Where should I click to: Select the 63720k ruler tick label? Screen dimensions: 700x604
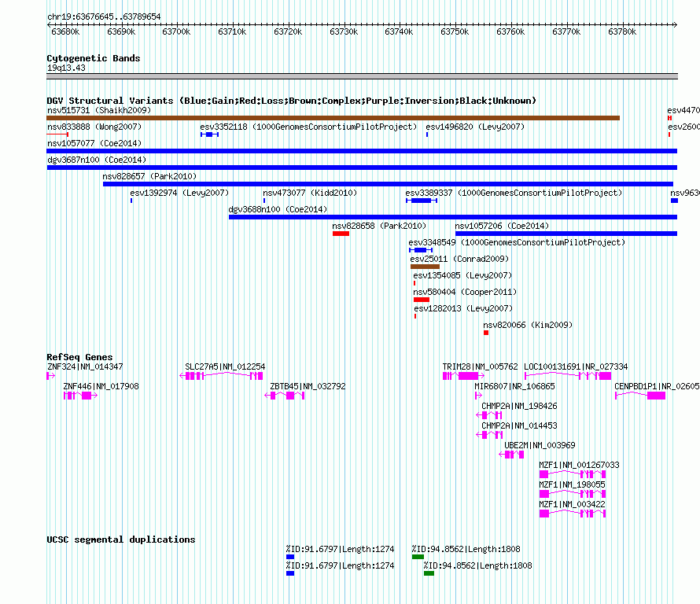pyautogui.click(x=288, y=31)
